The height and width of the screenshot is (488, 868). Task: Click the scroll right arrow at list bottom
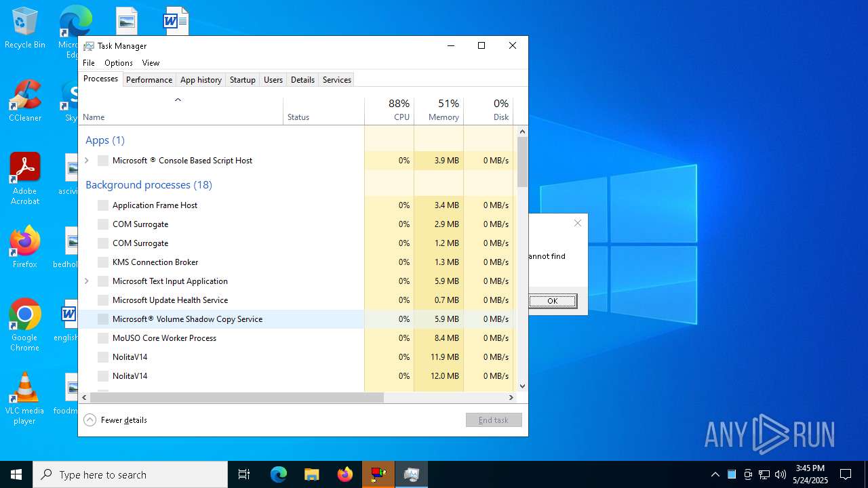coord(511,397)
